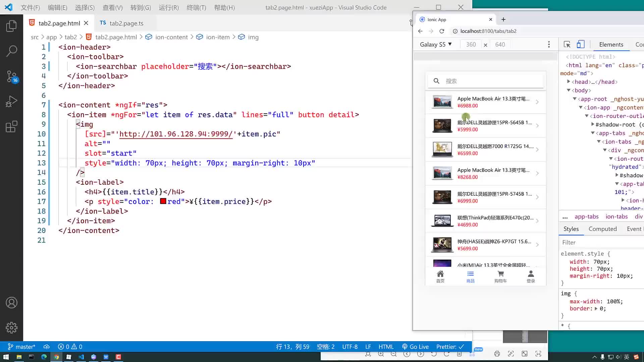Screen dimensions: 644x362
Task: Reload the page in Chrome
Action: pos(442,31)
